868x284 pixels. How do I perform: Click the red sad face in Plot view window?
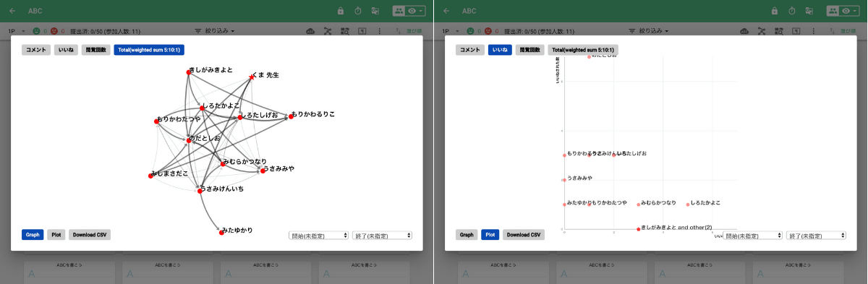pos(488,31)
